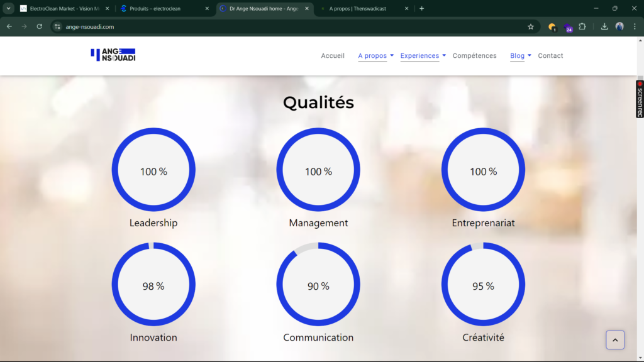Image resolution: width=644 pixels, height=362 pixels.
Task: Expand the Blog dropdown arrow
Action: point(530,55)
